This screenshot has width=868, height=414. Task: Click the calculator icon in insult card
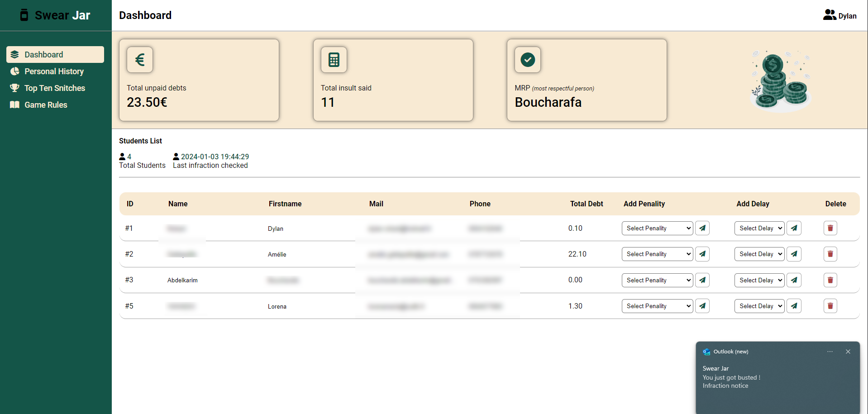334,60
